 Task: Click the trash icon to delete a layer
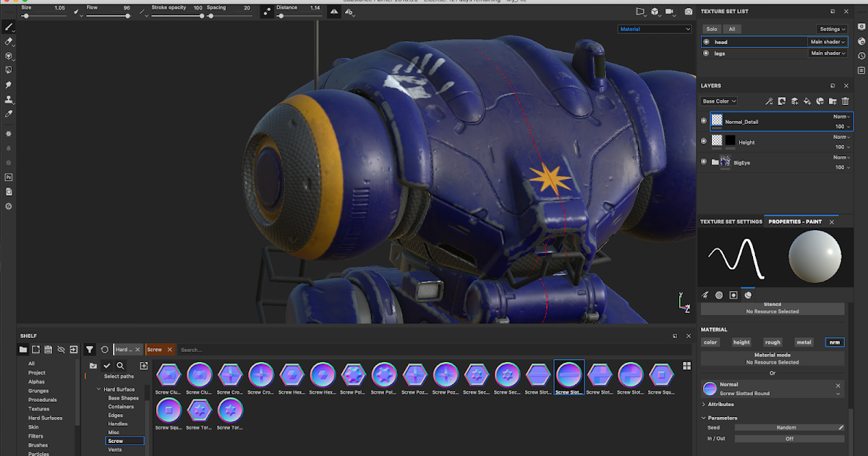pyautogui.click(x=845, y=101)
